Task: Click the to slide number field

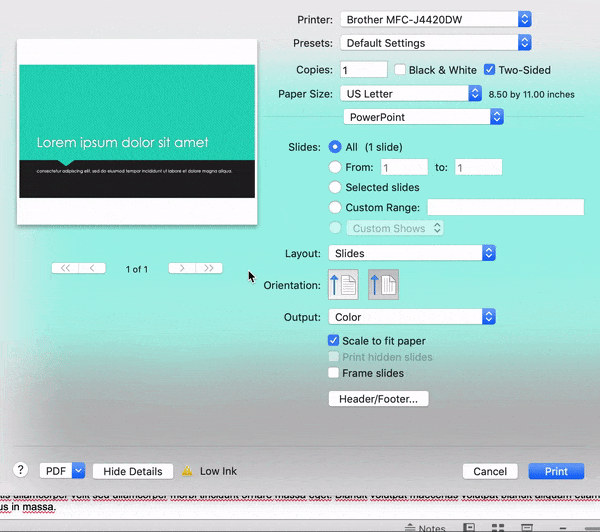Action: tap(478, 167)
